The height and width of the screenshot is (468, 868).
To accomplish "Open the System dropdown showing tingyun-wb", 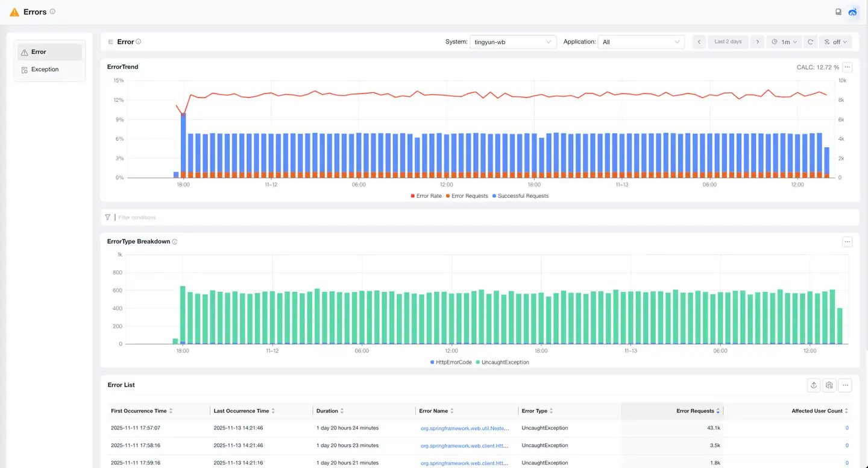I will click(512, 42).
